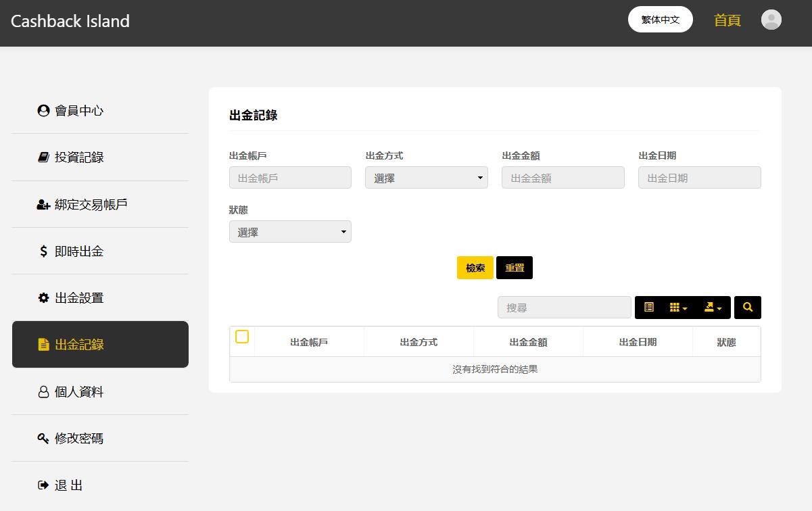Open the export data icon menu
This screenshot has width=812, height=511.
pyautogui.click(x=713, y=308)
